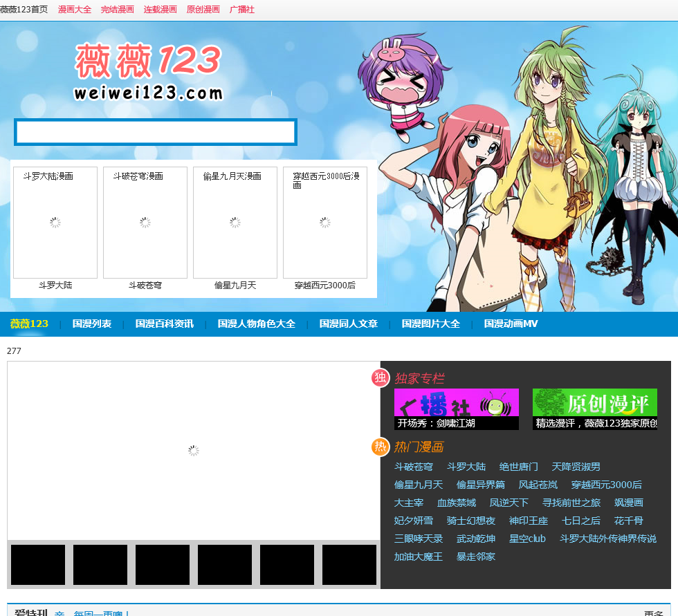Open 广播社 in top navigation
This screenshot has height=616, width=678.
click(x=241, y=10)
